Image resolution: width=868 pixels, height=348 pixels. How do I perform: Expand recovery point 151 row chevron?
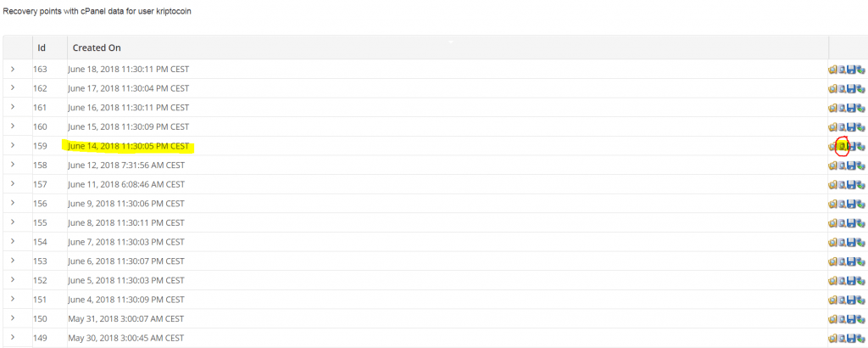(x=13, y=300)
